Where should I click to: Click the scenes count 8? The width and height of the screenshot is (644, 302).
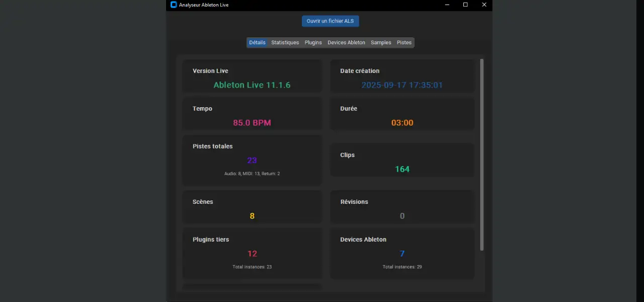tap(252, 216)
